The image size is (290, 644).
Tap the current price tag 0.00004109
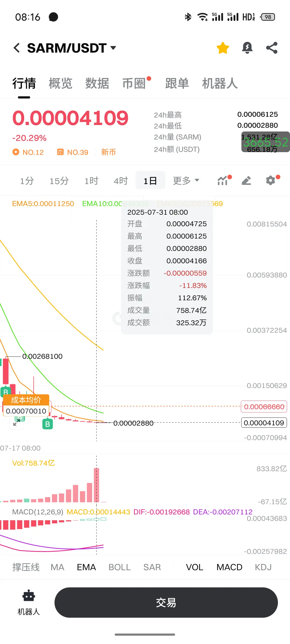(264, 423)
